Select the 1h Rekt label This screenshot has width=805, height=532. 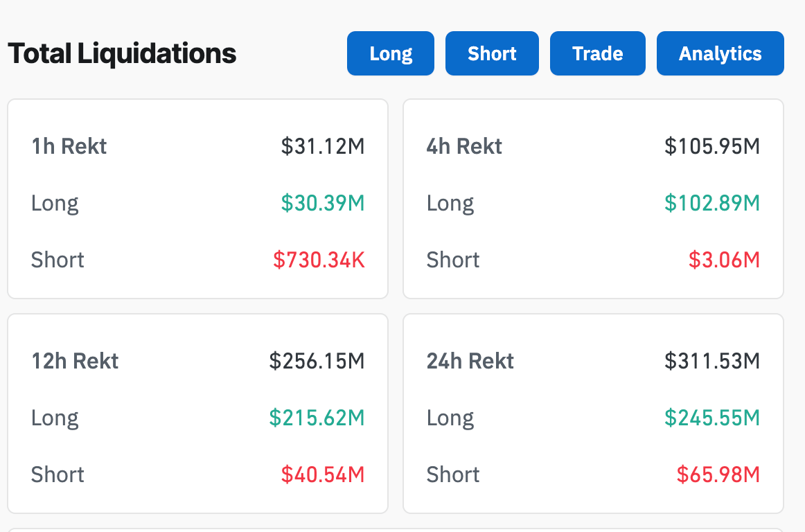[x=69, y=146]
